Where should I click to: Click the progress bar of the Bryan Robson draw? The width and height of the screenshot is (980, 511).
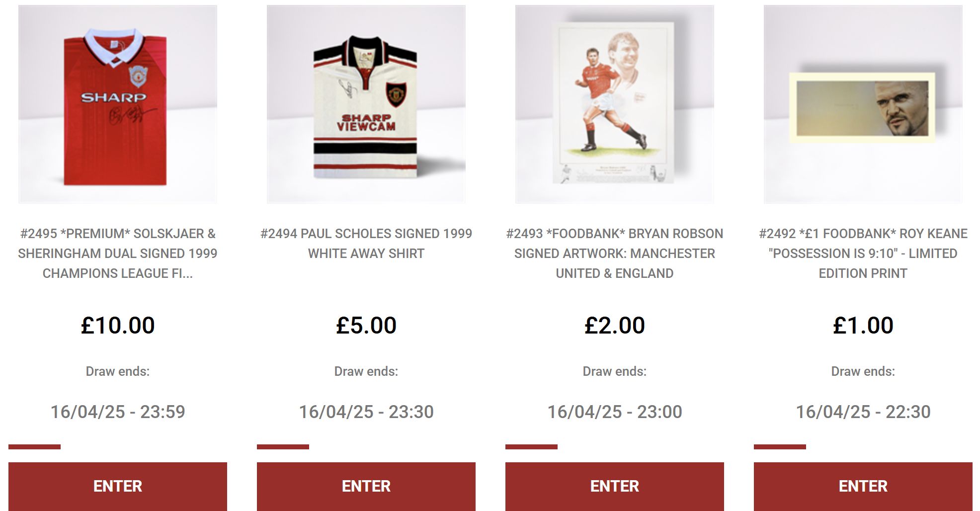531,447
